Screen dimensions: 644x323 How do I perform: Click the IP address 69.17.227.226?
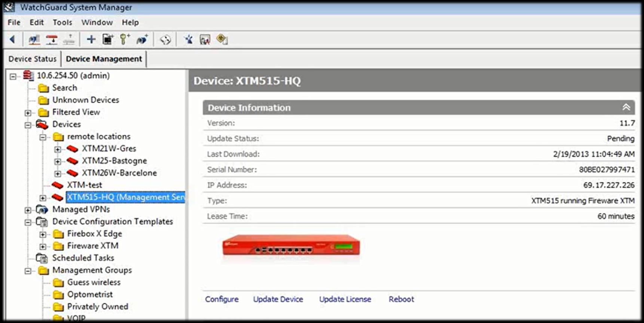click(609, 185)
